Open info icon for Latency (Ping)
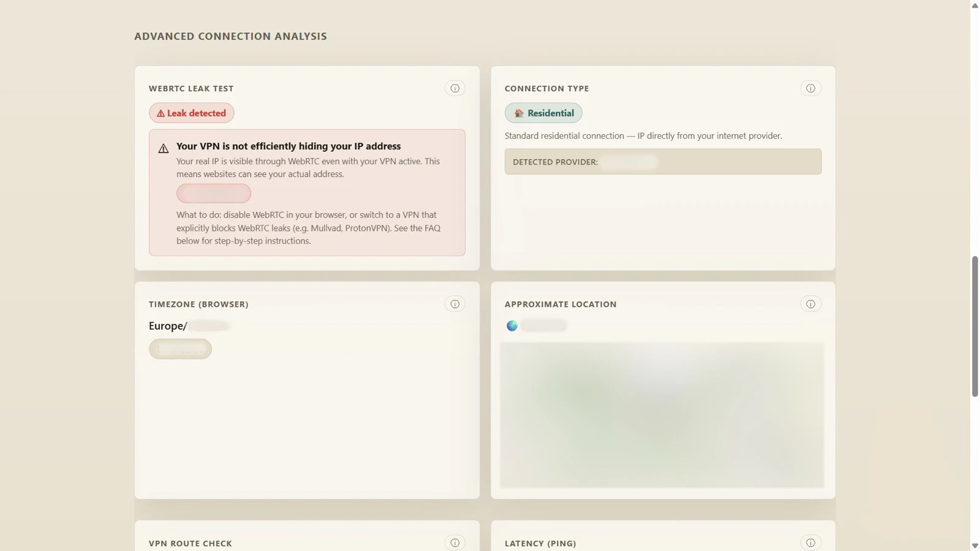The image size is (980, 551). [x=810, y=542]
